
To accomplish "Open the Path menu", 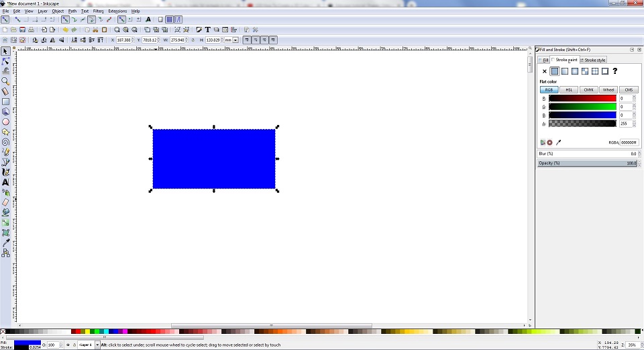I will (72, 11).
